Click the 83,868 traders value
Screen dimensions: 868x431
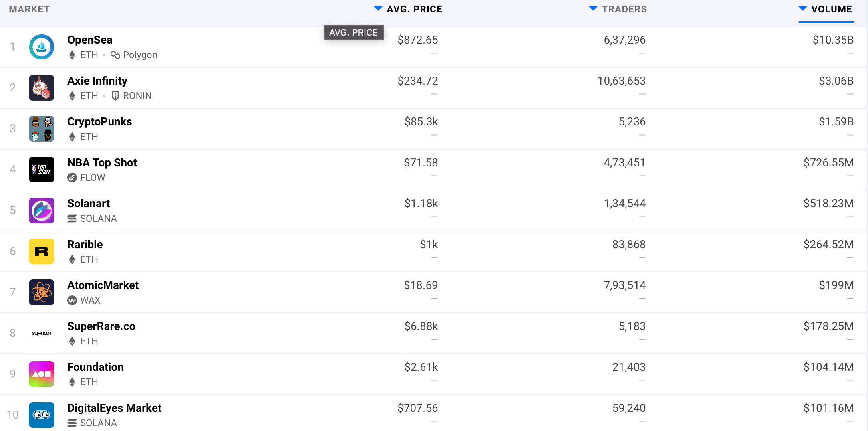[629, 245]
